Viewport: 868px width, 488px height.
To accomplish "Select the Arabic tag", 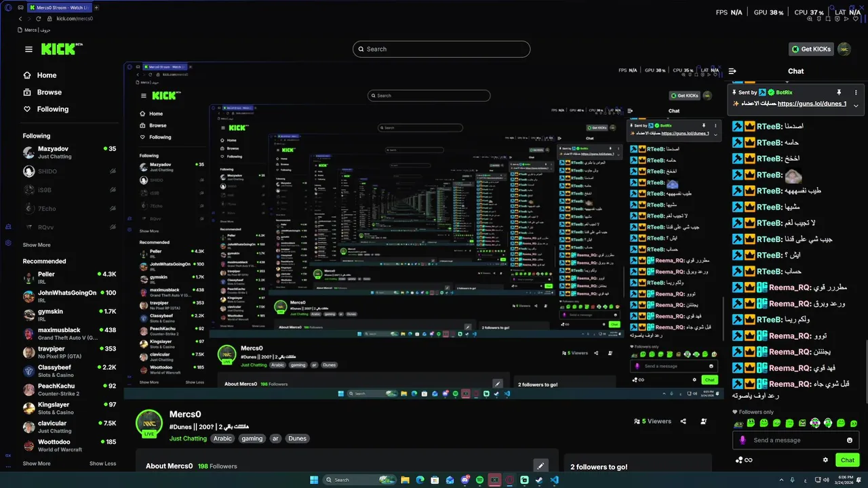I will 222,439.
